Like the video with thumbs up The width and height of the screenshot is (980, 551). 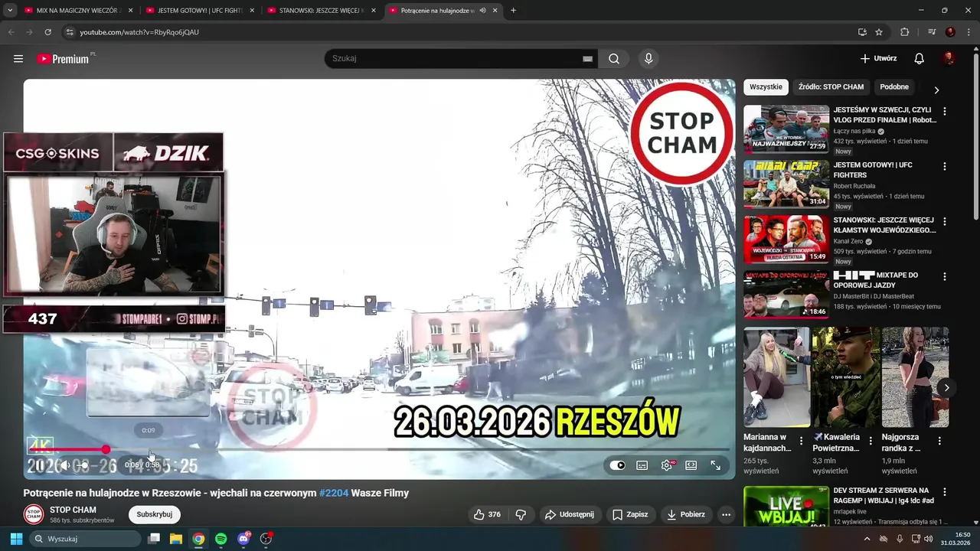(x=486, y=514)
